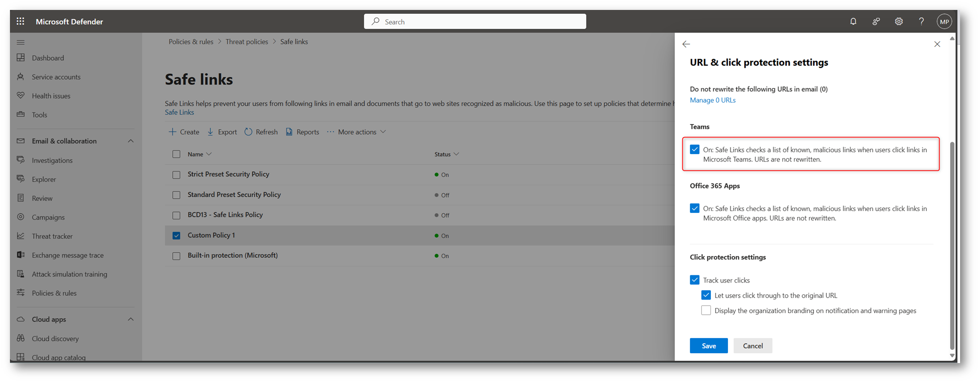Collapse the navigation hamburger menu

(x=20, y=42)
